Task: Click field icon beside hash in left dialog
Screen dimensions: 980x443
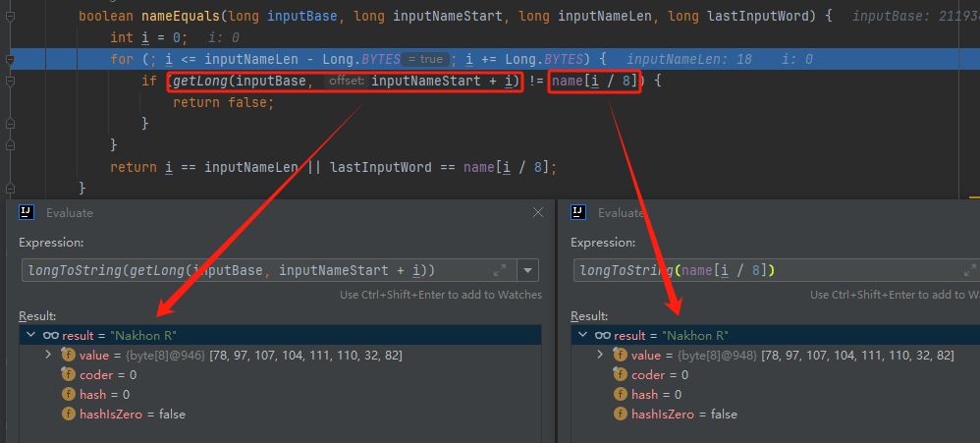Action: click(x=68, y=394)
